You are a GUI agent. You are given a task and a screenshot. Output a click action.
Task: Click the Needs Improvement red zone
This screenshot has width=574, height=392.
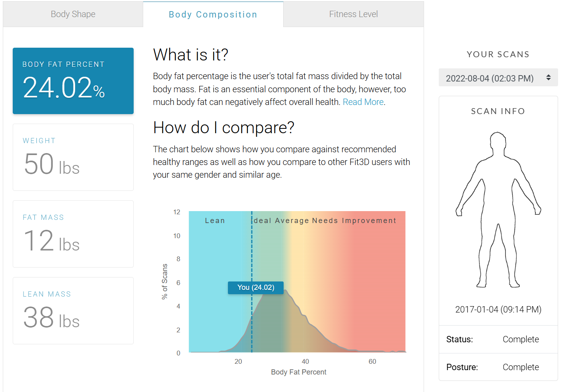pos(369,221)
